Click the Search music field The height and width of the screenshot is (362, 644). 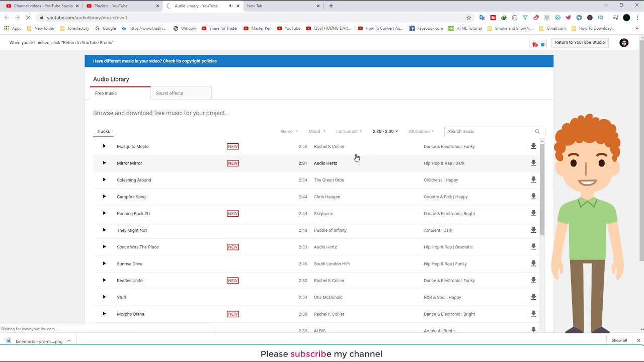pos(490,131)
